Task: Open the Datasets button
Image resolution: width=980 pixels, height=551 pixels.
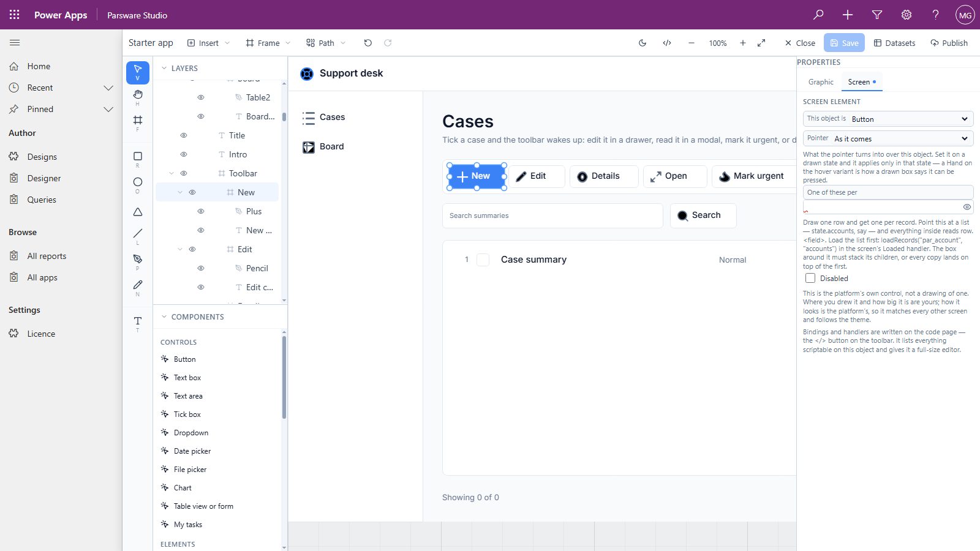Action: coord(894,43)
